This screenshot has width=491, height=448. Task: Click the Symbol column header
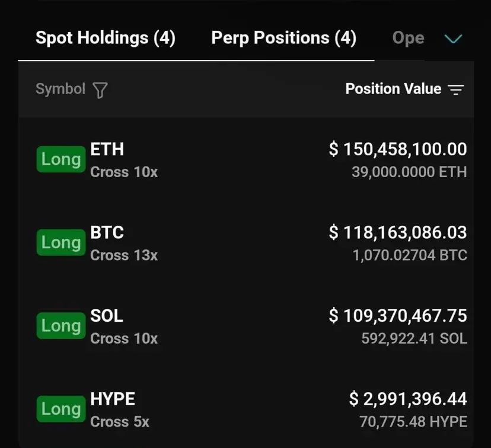60,89
